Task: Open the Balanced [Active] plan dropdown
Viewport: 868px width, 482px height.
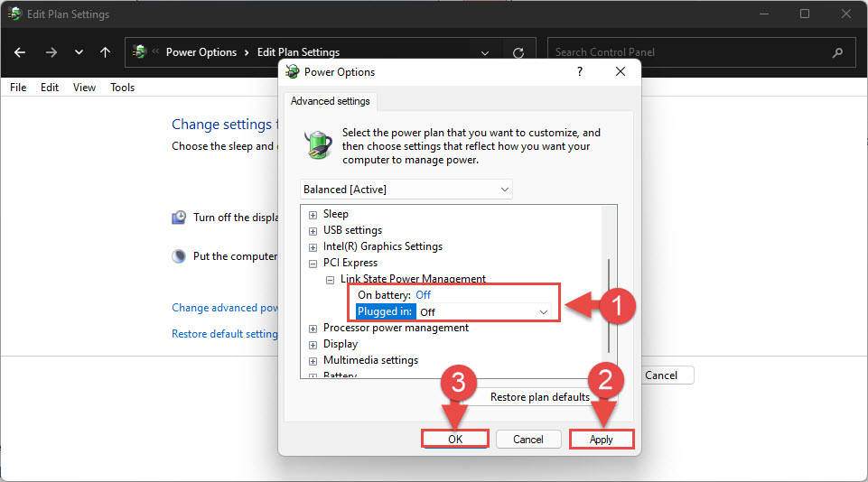Action: click(x=406, y=190)
